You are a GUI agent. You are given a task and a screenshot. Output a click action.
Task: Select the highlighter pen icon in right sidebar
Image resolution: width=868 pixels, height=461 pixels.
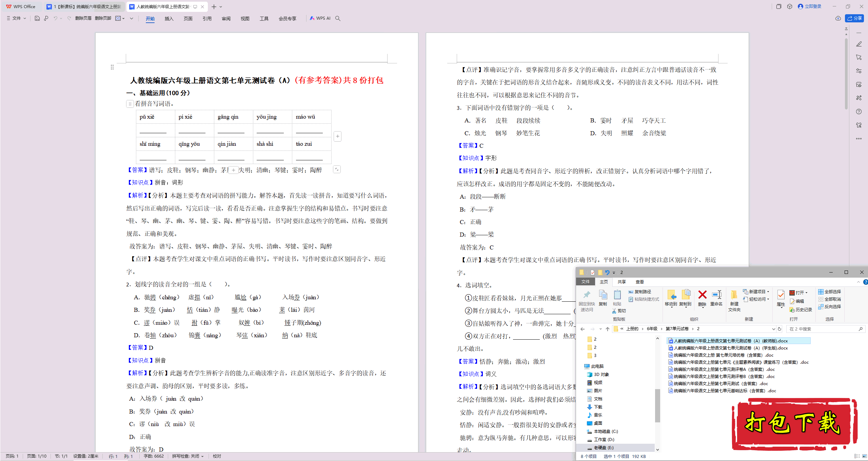859,44
